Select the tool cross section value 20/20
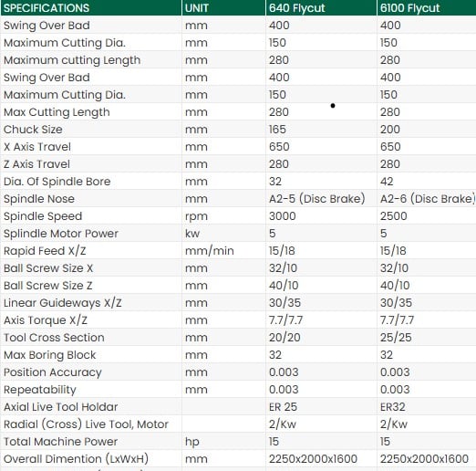Viewport: 476px width, 471px height. click(285, 338)
